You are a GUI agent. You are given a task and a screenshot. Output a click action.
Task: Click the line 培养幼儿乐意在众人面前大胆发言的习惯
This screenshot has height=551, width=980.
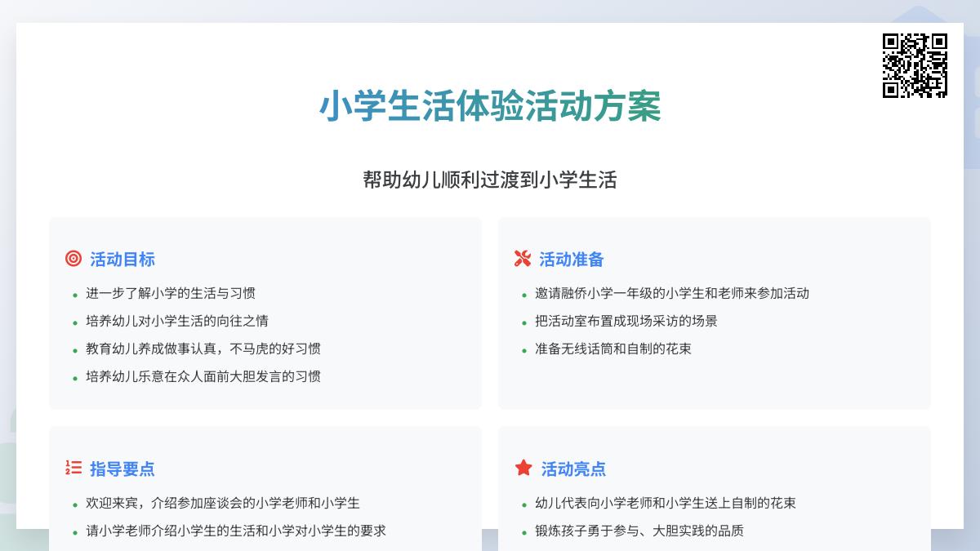(x=203, y=376)
